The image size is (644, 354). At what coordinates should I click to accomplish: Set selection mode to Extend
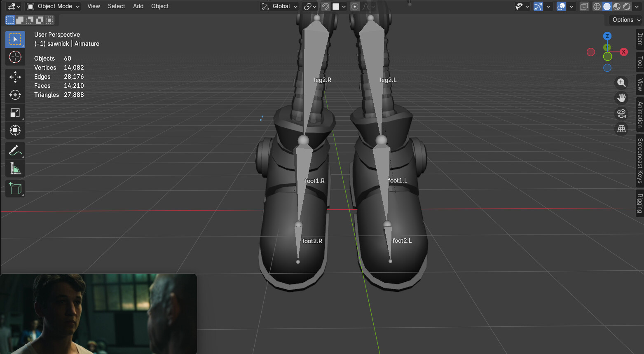[x=20, y=20]
